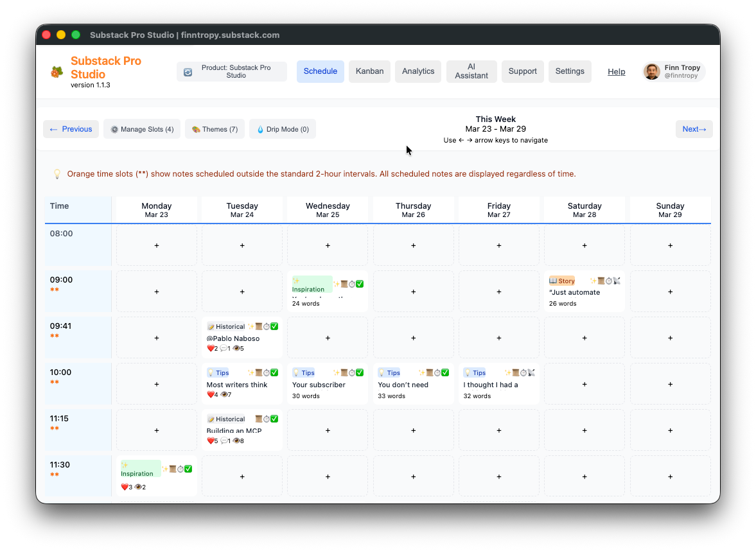
Task: Click the green checkmark on Wednesday 09:00 Inspiration note
Action: pos(360,284)
